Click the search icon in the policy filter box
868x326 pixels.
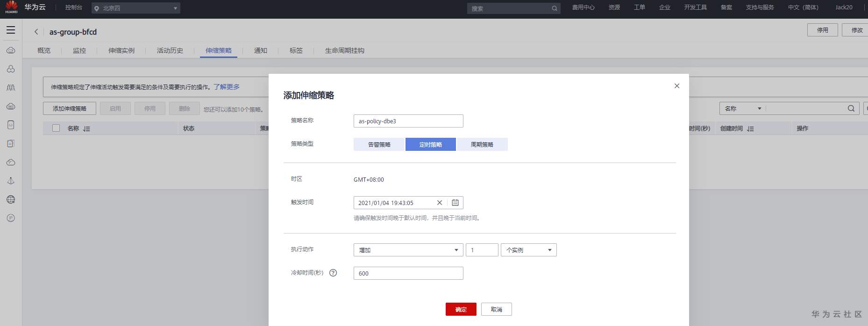tap(851, 108)
